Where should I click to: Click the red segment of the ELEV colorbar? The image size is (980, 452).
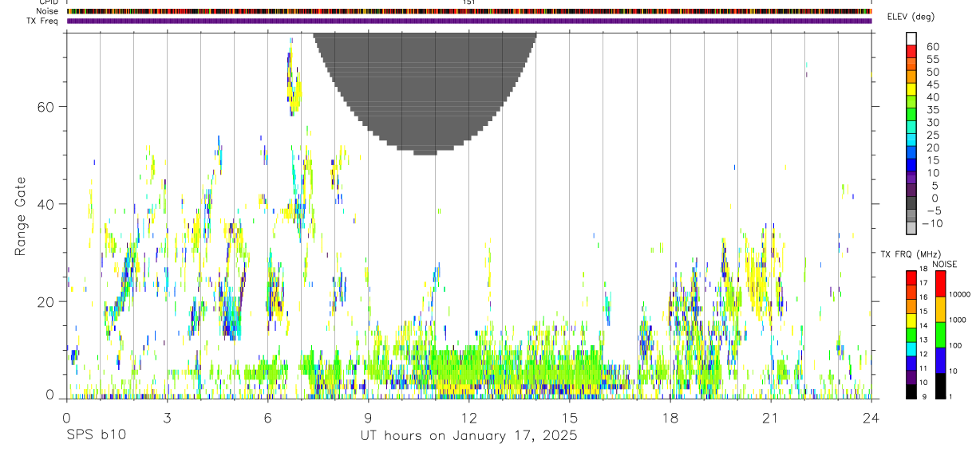[911, 52]
